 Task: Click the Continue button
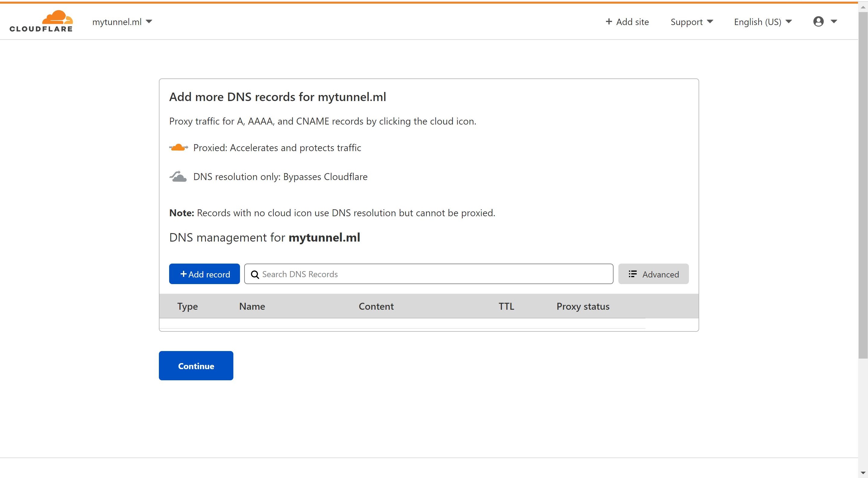[196, 366]
